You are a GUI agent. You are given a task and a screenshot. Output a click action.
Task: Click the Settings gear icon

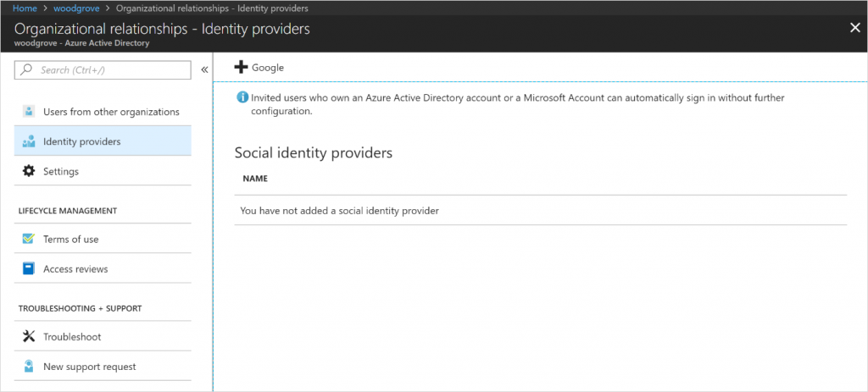(x=28, y=171)
